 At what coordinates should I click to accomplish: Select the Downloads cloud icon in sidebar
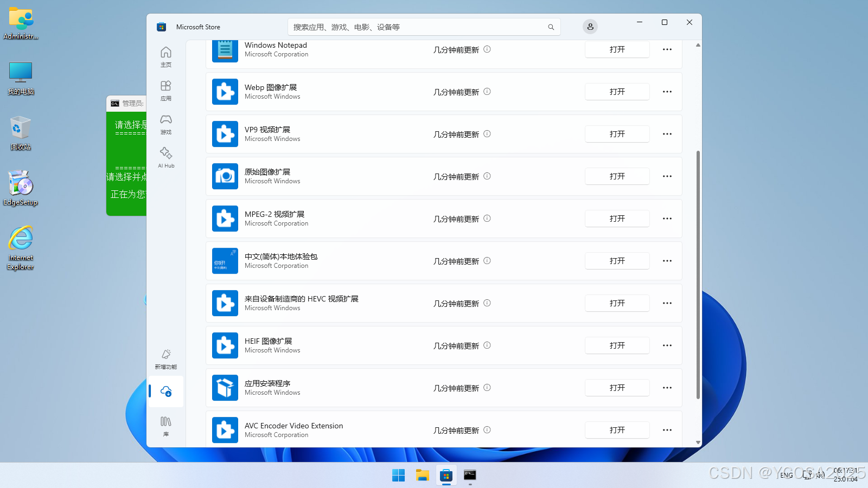(166, 391)
